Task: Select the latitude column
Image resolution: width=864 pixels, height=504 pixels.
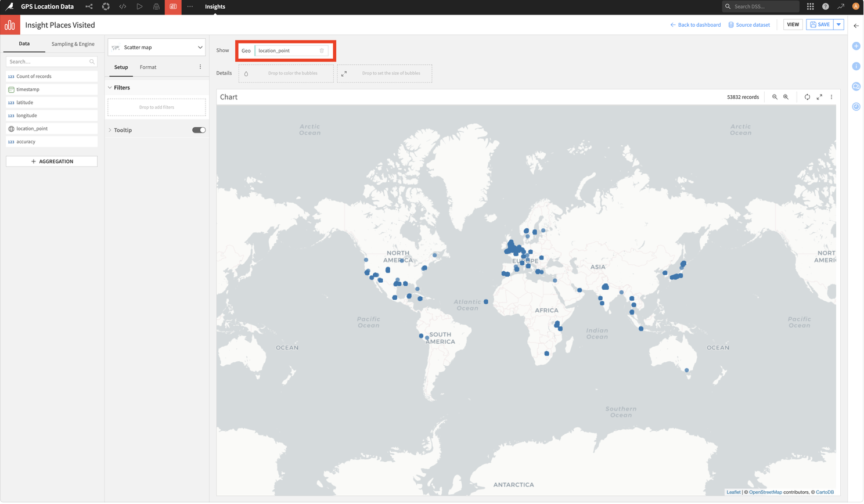Action: 52,102
